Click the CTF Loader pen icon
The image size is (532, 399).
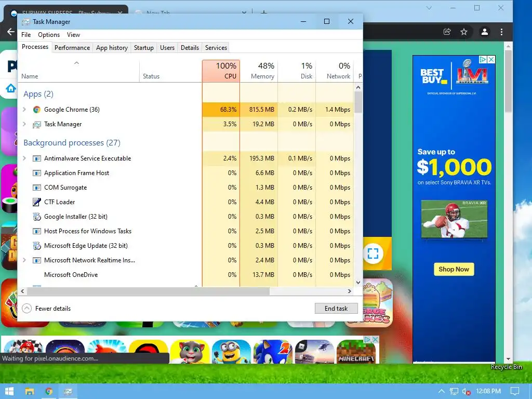(x=37, y=202)
